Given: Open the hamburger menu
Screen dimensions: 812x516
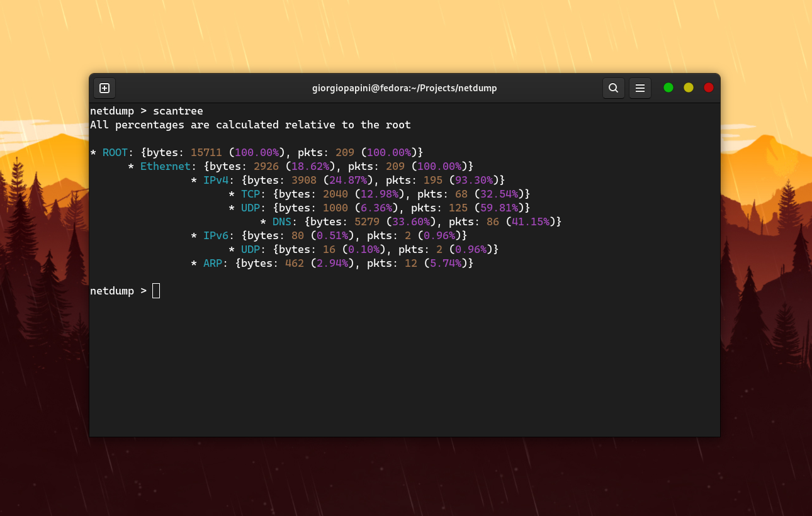Looking at the screenshot, I should pyautogui.click(x=640, y=88).
